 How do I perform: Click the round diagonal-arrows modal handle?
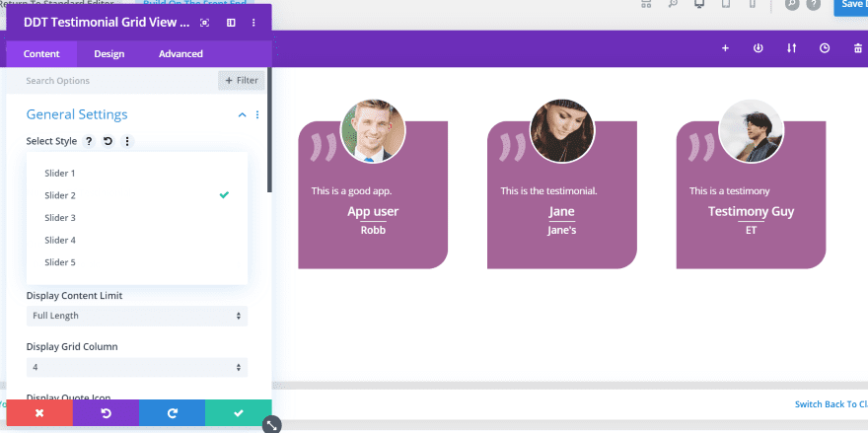[272, 425]
